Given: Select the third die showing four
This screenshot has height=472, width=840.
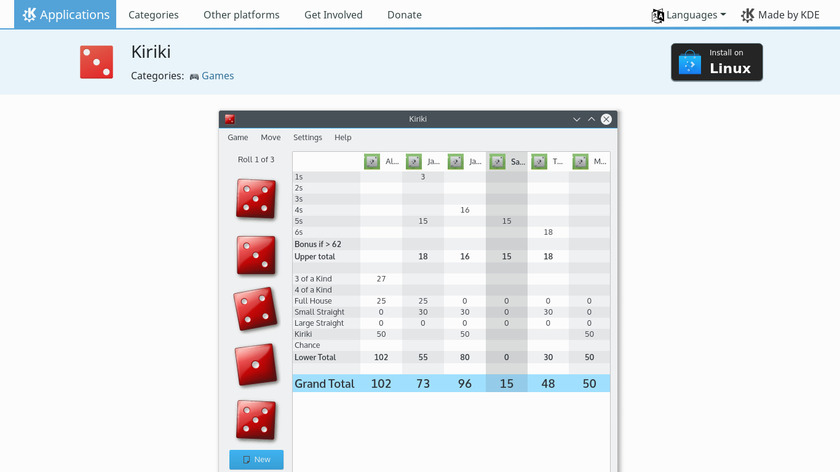Looking at the screenshot, I should click(x=256, y=309).
